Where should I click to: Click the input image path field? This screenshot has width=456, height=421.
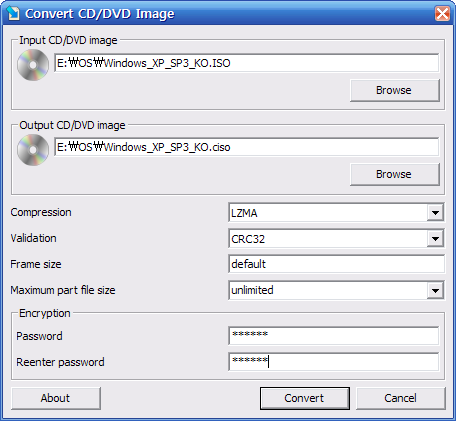(246, 63)
